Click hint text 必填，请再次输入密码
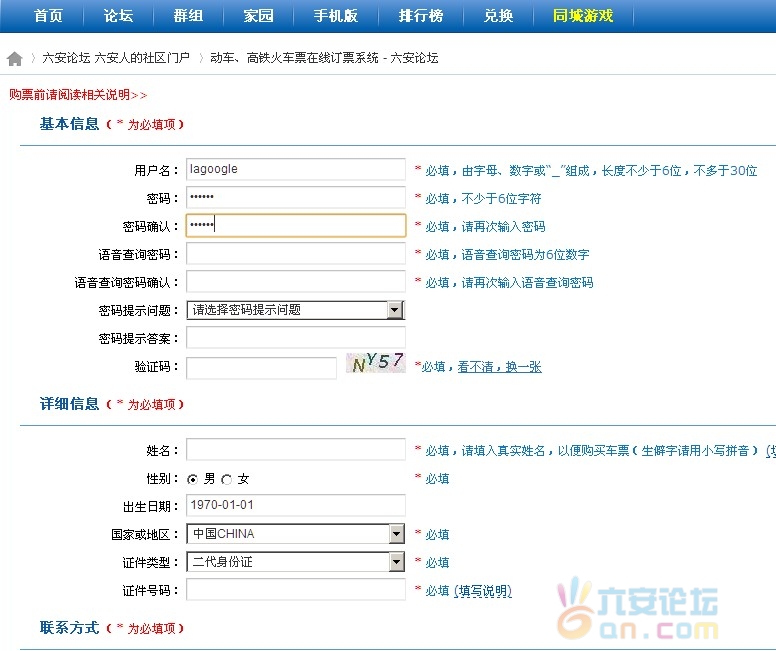The image size is (776, 651). coord(485,227)
